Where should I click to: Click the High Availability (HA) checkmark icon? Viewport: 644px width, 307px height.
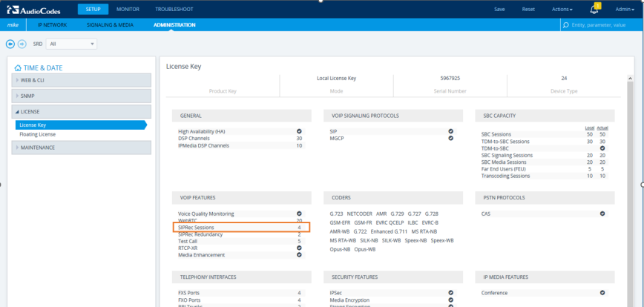[x=299, y=131]
